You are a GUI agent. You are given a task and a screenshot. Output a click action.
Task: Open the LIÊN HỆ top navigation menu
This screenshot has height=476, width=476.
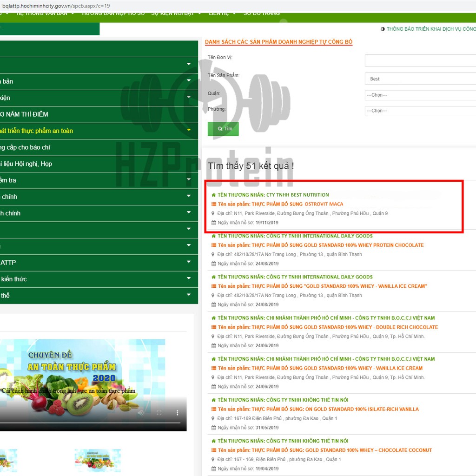222,13
